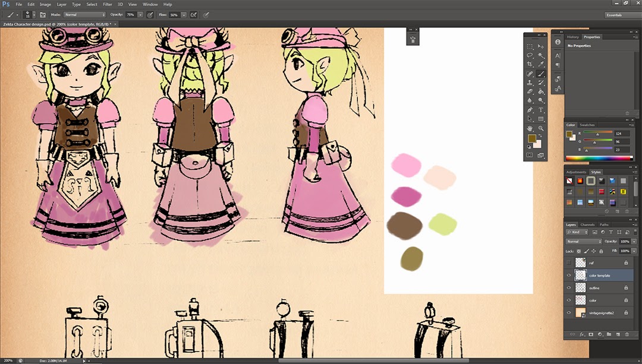Select the Eraser tool
The height and width of the screenshot is (364, 642).
click(x=530, y=91)
